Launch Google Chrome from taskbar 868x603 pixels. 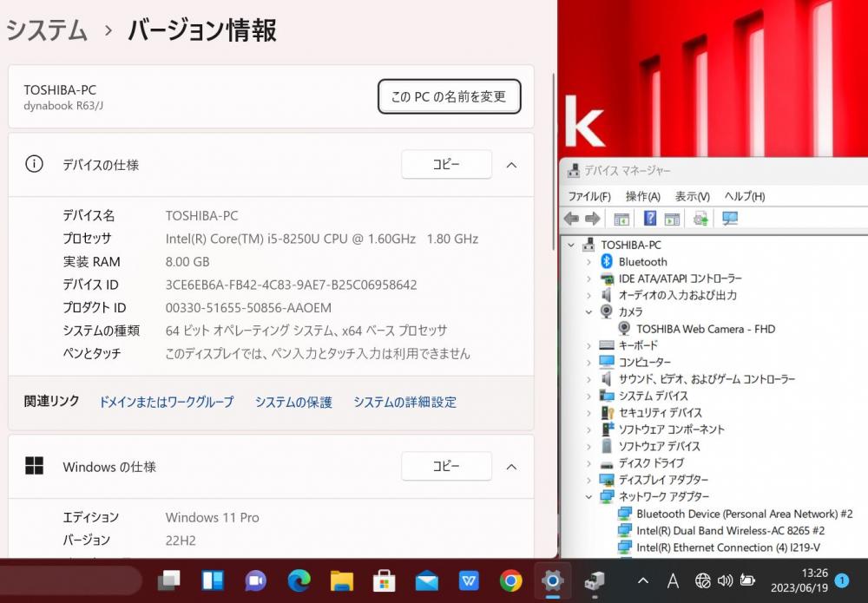coord(510,580)
